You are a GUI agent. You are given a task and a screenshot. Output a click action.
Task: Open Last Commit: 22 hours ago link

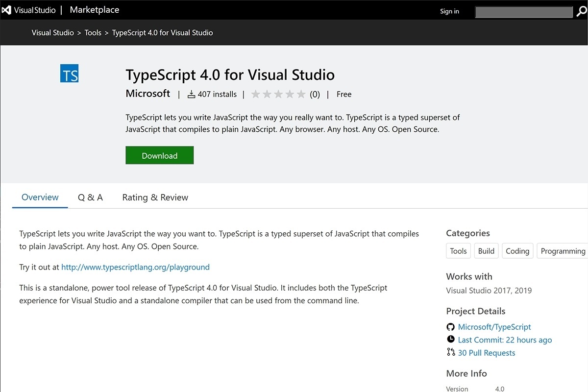(x=505, y=340)
